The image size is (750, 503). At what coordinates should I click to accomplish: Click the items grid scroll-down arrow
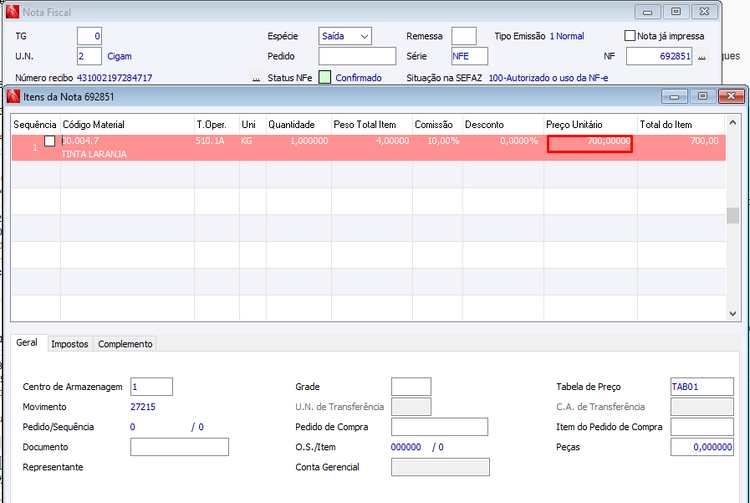click(732, 314)
